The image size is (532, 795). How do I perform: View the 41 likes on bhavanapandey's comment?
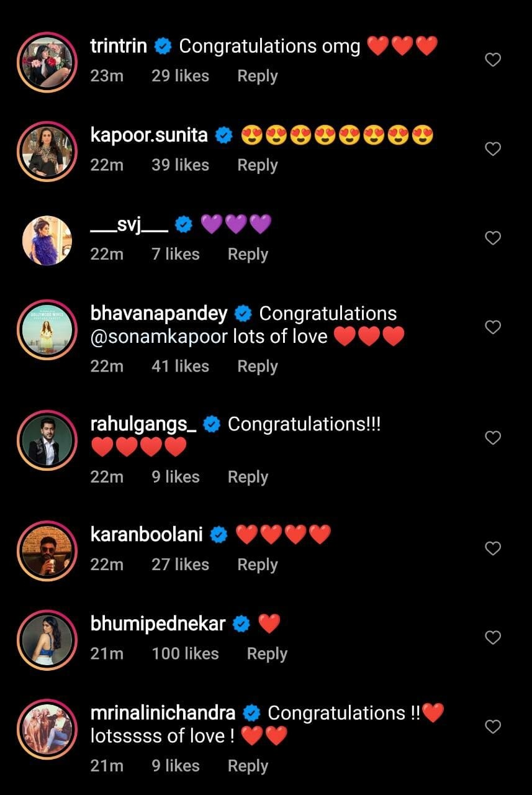[180, 366]
